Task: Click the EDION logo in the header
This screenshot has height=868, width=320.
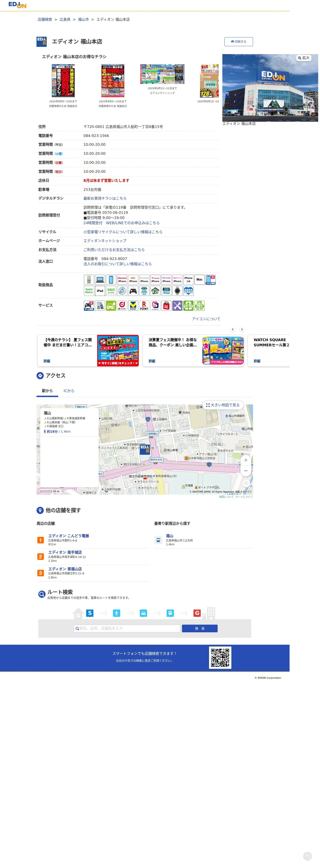Action: [x=17, y=5]
